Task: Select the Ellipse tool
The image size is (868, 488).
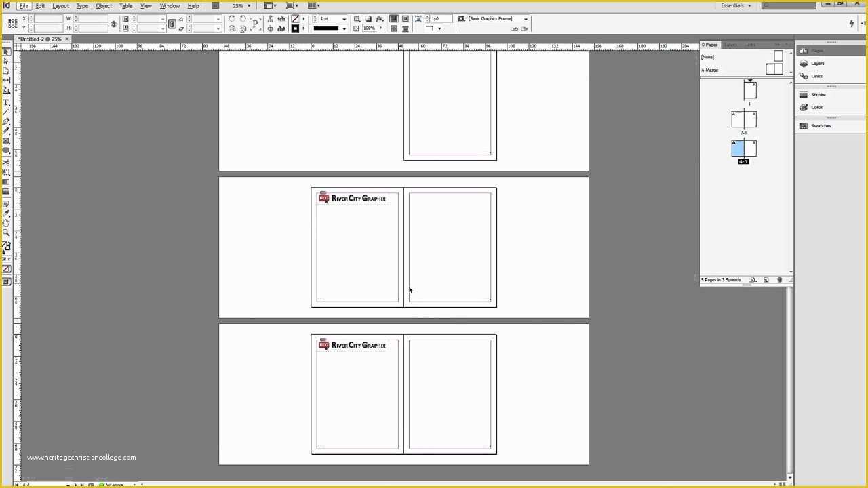Action: (x=6, y=150)
